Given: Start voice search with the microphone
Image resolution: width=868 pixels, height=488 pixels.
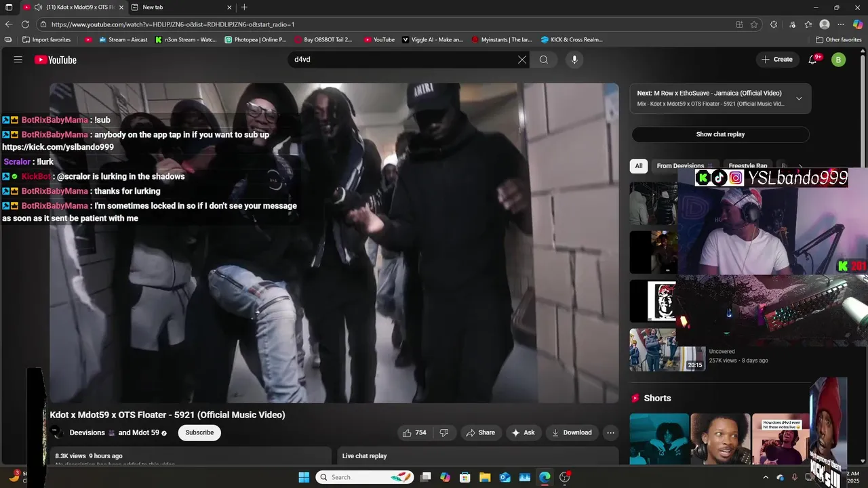Looking at the screenshot, I should pos(574,60).
